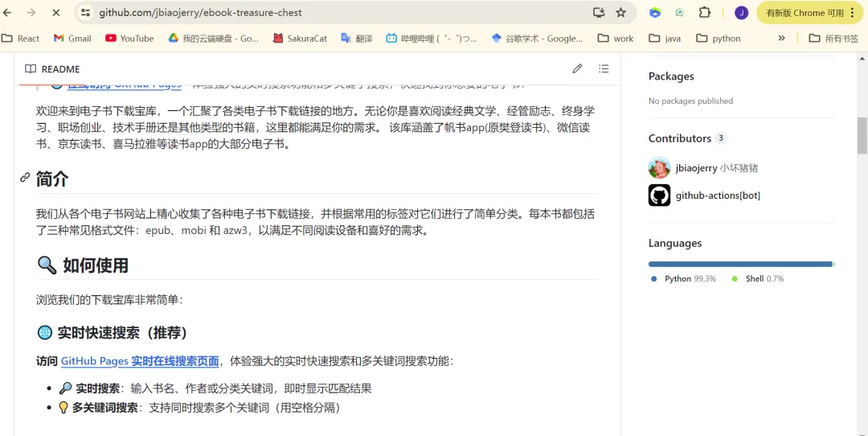Open the YouTube bookmark

[129, 39]
